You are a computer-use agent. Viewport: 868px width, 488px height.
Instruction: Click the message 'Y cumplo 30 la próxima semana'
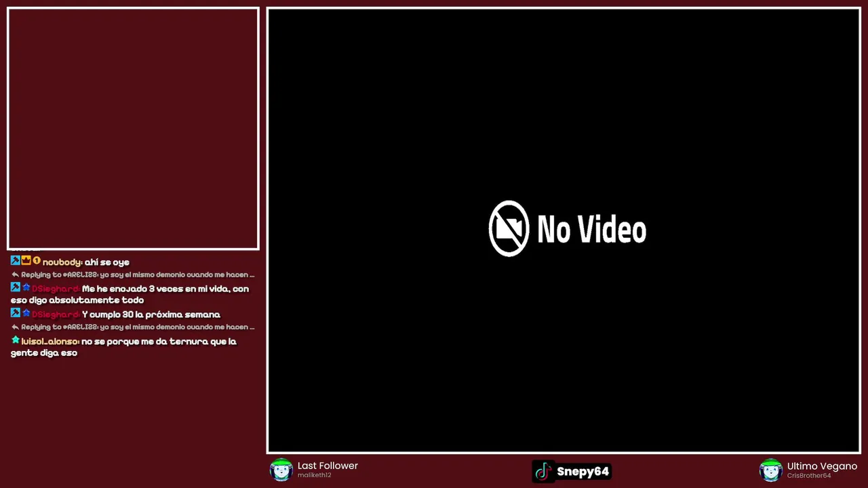click(151, 314)
